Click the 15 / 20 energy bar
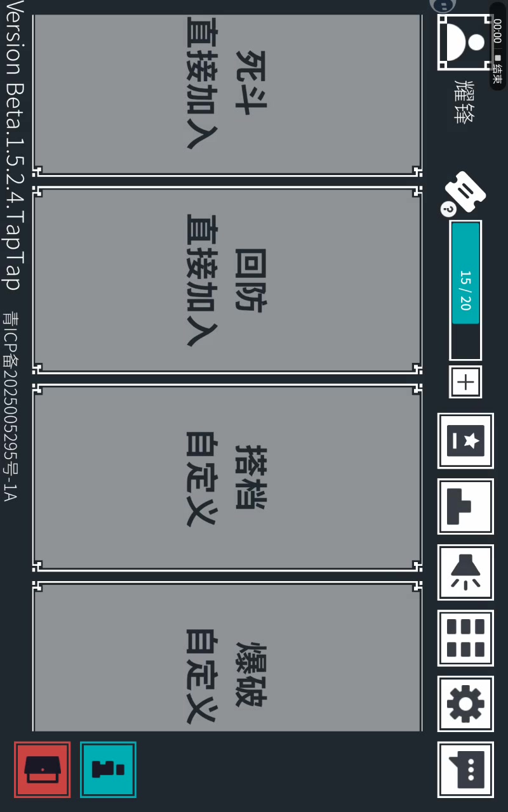The height and width of the screenshot is (812, 508). coord(465,291)
